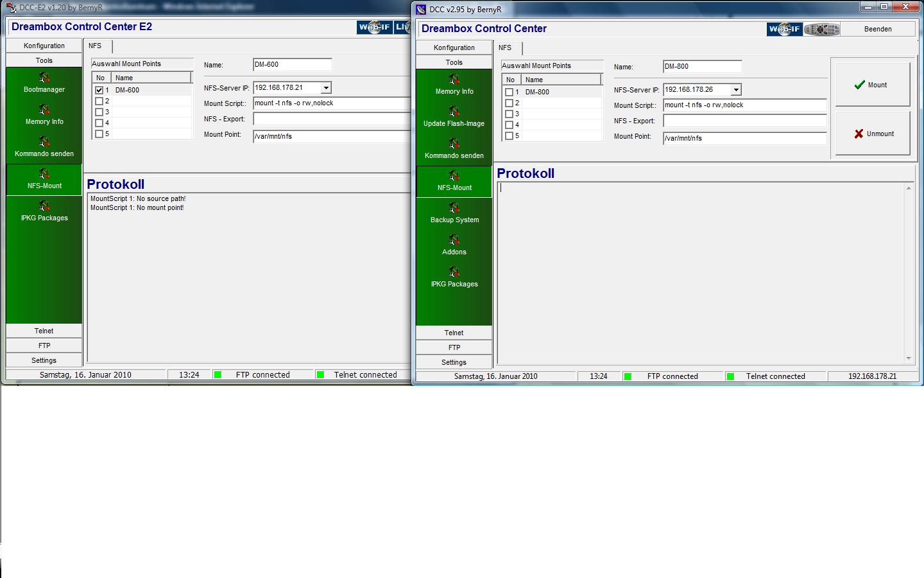924x578 pixels.
Task: Open Memory Info in DCC v2.95 sidebar
Action: tap(454, 85)
